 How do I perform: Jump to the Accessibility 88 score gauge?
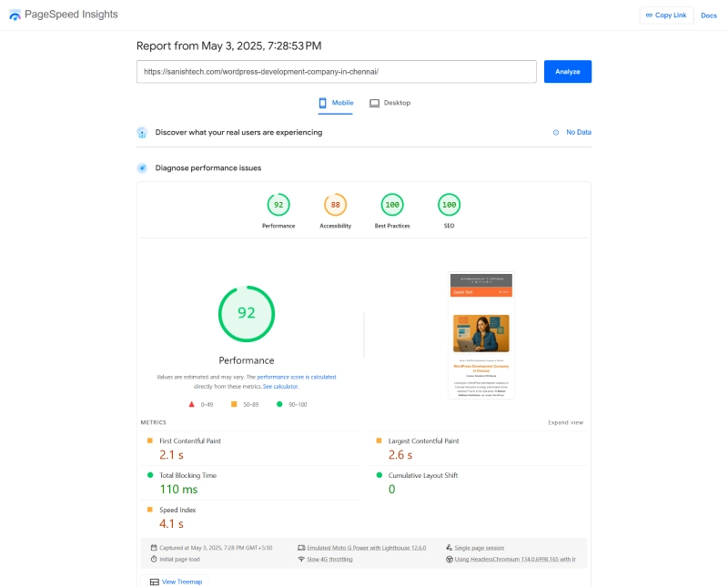click(335, 205)
